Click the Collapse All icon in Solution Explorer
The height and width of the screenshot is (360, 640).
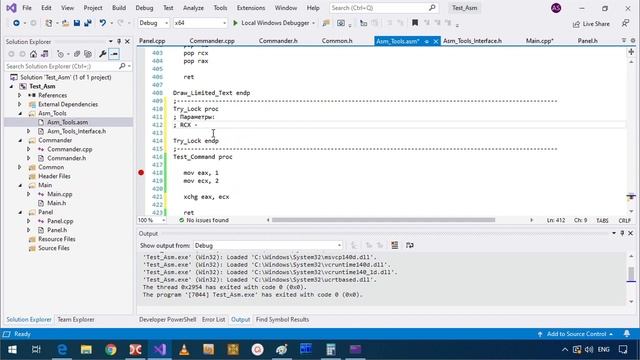pyautogui.click(x=76, y=54)
